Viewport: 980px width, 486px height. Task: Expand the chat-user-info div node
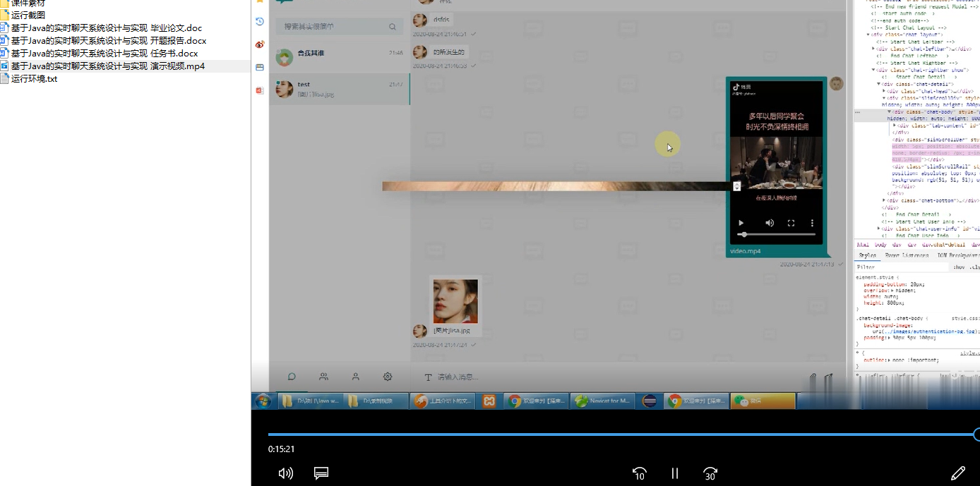(880, 229)
